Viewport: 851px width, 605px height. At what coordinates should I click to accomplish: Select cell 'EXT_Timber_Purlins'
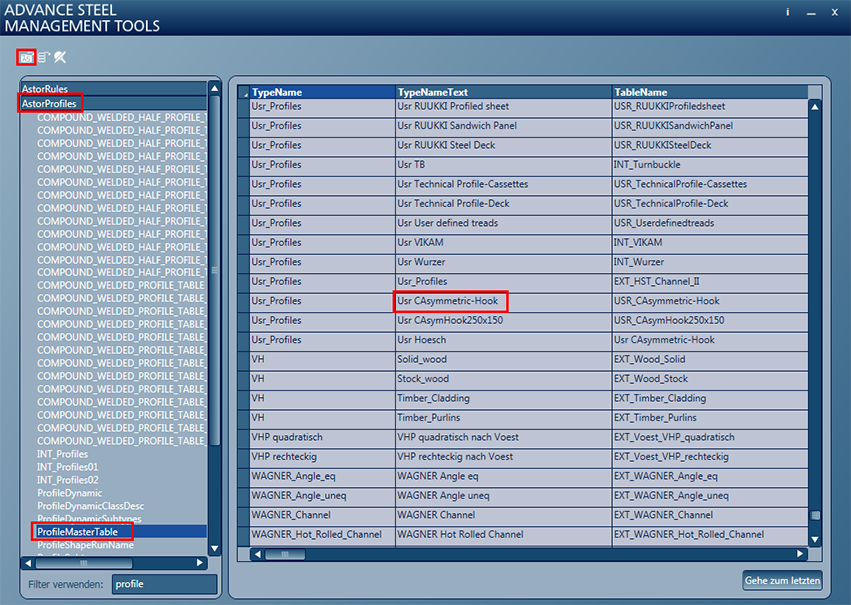710,418
